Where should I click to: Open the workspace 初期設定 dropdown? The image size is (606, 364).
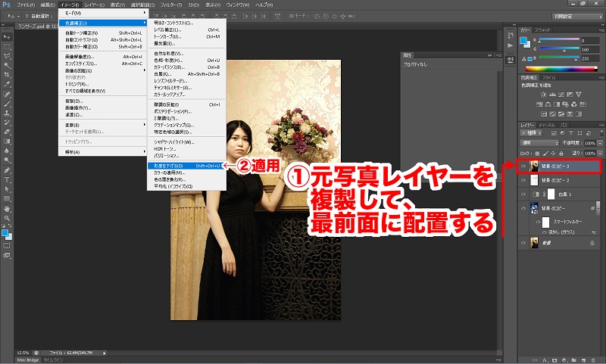tap(577, 16)
